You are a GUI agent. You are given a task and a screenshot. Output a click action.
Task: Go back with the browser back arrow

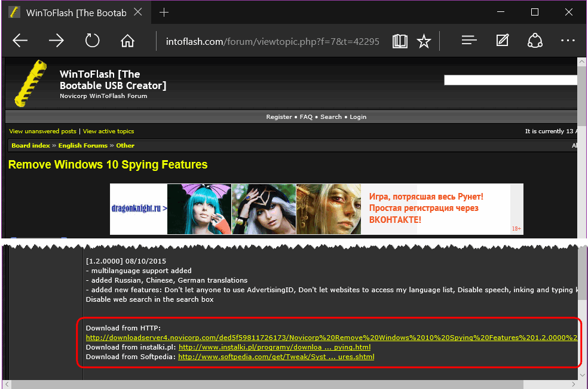click(x=20, y=41)
